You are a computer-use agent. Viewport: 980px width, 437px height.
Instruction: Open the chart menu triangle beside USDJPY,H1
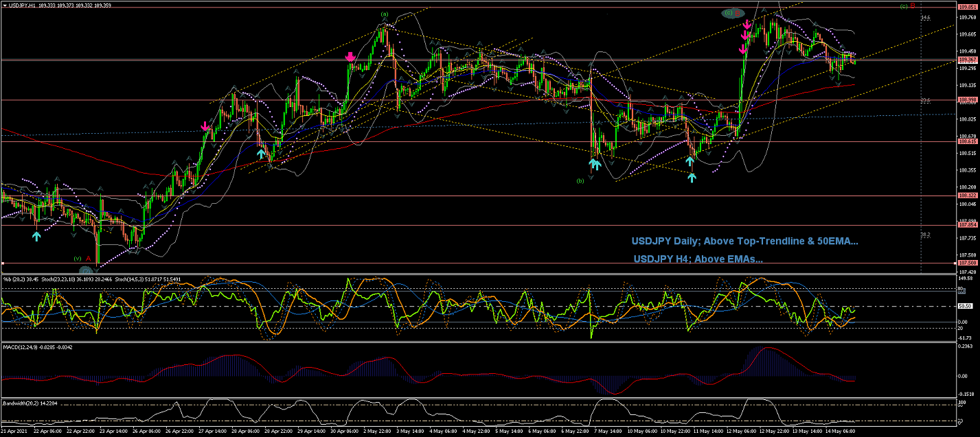click(4, 5)
